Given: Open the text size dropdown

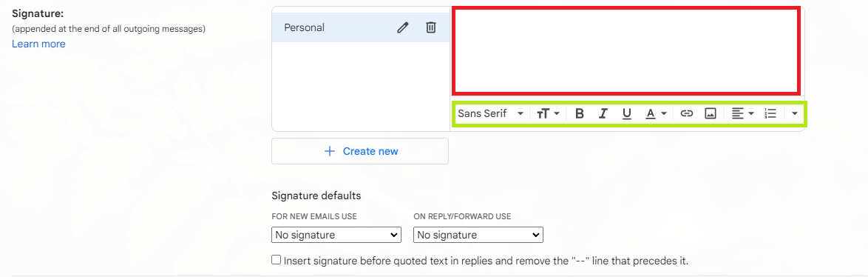Looking at the screenshot, I should coord(548,113).
